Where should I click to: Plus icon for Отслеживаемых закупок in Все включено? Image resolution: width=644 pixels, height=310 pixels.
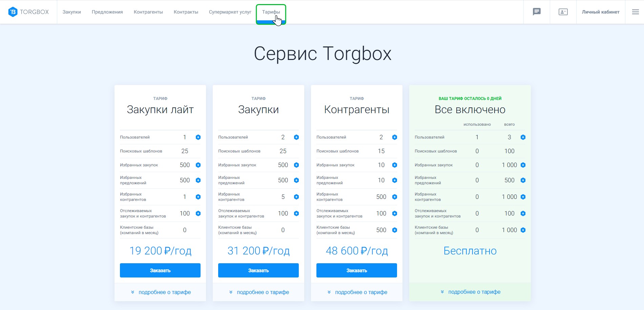coord(523,213)
